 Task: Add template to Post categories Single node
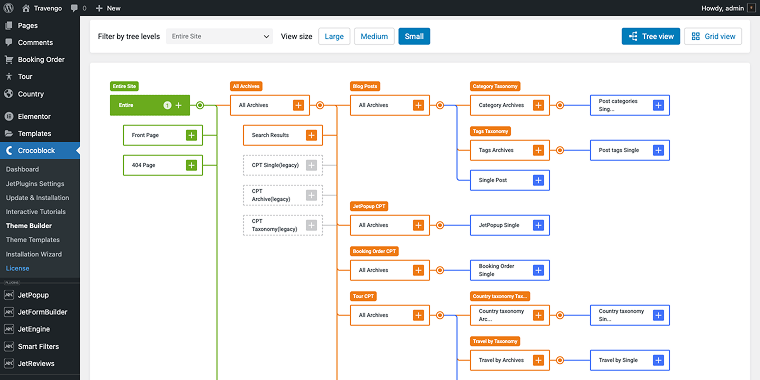coord(658,105)
